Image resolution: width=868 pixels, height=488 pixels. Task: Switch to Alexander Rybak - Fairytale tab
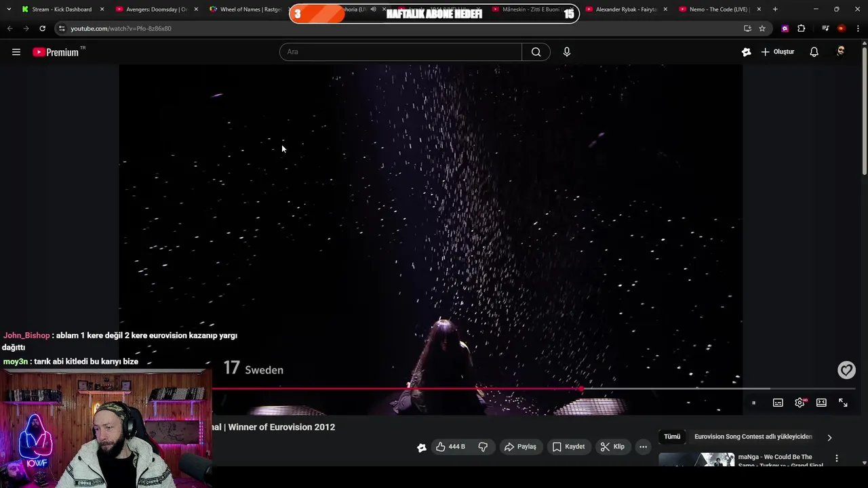pyautogui.click(x=625, y=9)
